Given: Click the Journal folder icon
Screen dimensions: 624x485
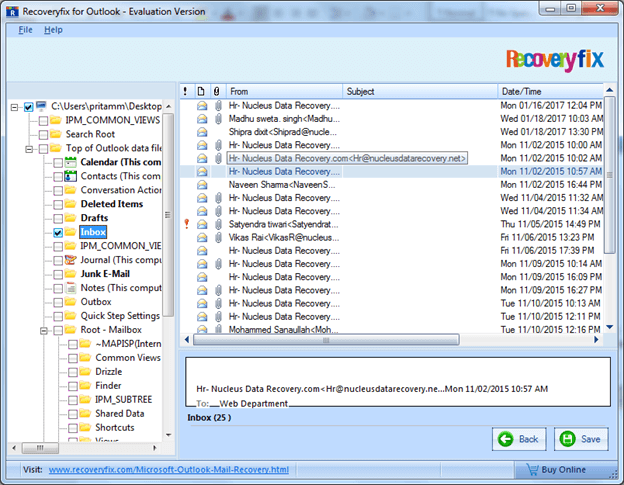Looking at the screenshot, I should [70, 260].
